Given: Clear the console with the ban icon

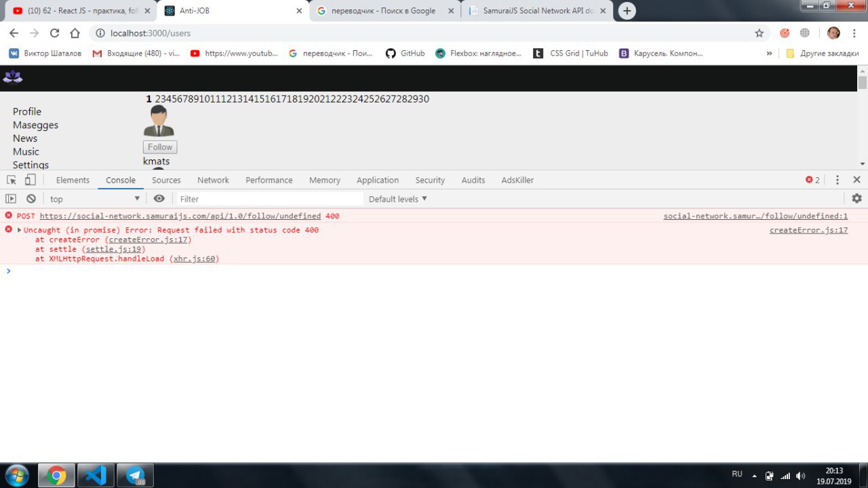Looking at the screenshot, I should pos(31,199).
